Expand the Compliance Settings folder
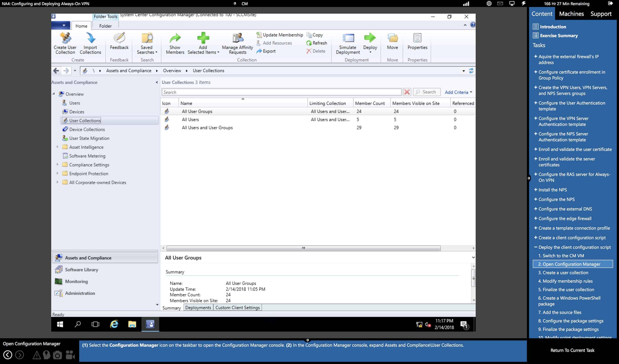 (x=57, y=164)
